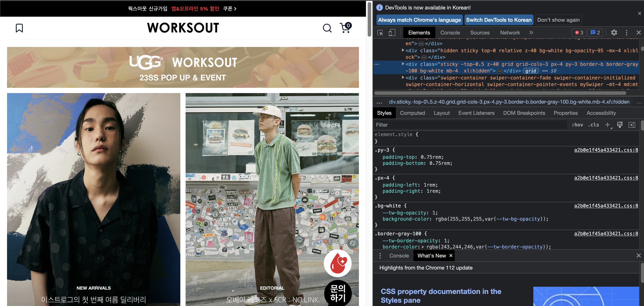Image resolution: width=644 pixels, height=306 pixels.
Task: Add a new style rule plus icon
Action: 607,125
